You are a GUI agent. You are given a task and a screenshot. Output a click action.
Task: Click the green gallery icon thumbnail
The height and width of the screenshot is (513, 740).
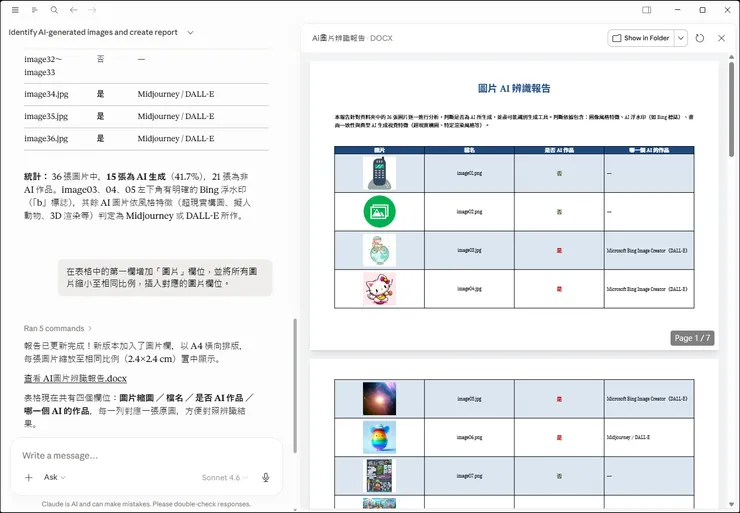[x=379, y=211]
